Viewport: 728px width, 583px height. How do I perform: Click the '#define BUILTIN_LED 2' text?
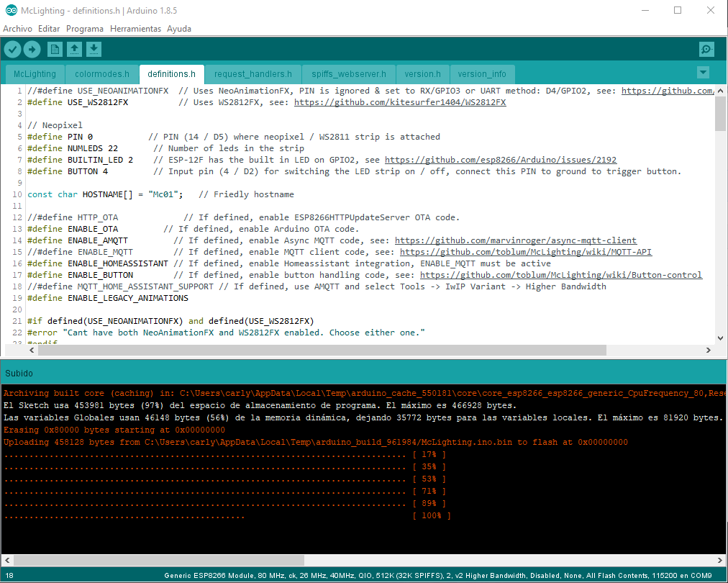[81, 160]
